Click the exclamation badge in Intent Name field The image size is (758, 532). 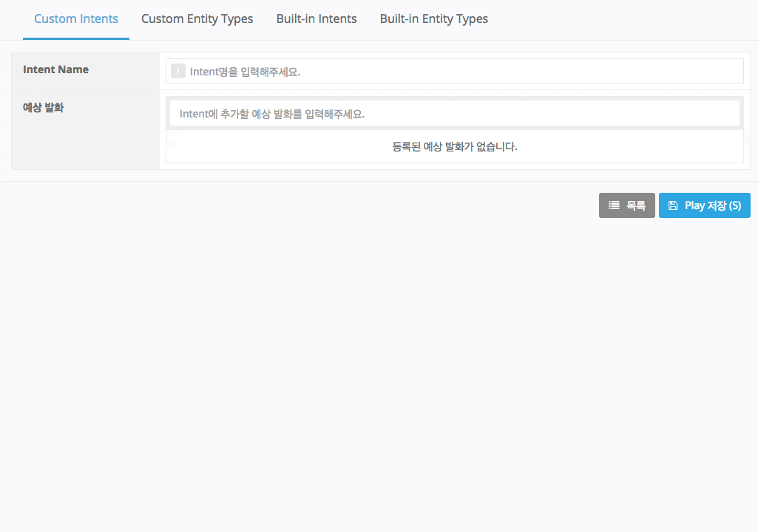pos(177,71)
